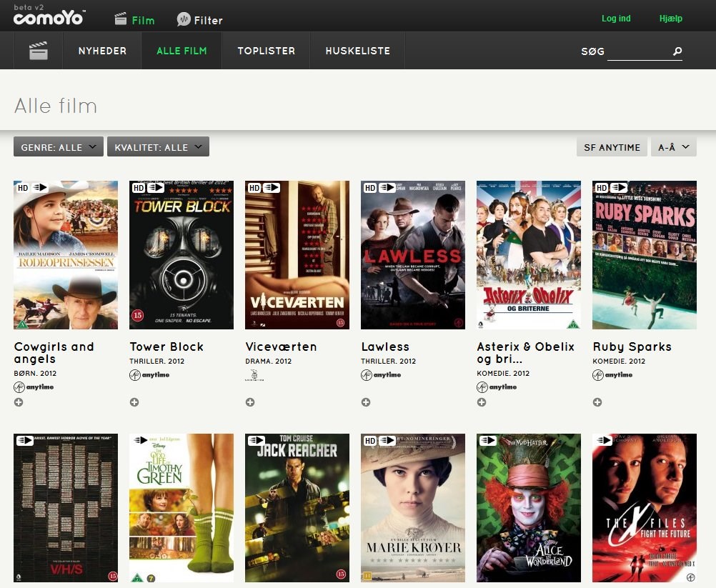The height and width of the screenshot is (588, 716).
Task: Go to the TOPLISTER tab
Action: pyautogui.click(x=267, y=51)
